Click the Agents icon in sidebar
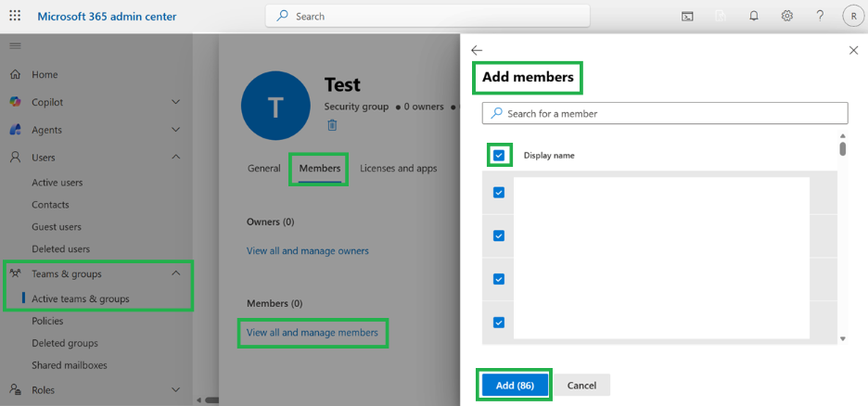 (16, 130)
